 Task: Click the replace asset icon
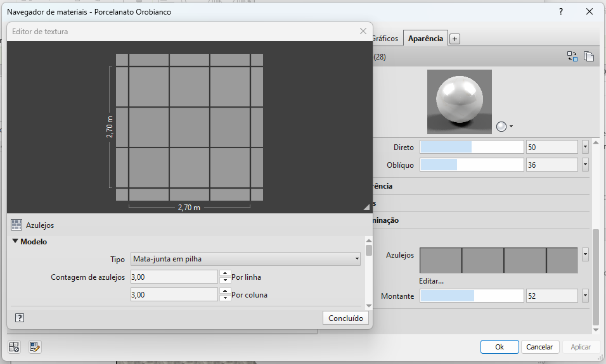click(x=572, y=56)
